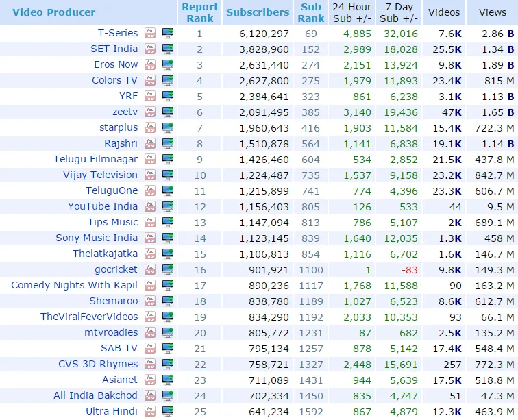Image resolution: width=518 pixels, height=420 pixels.
Task: Open the CVS 3D Rhymes producer link
Action: coord(98,364)
